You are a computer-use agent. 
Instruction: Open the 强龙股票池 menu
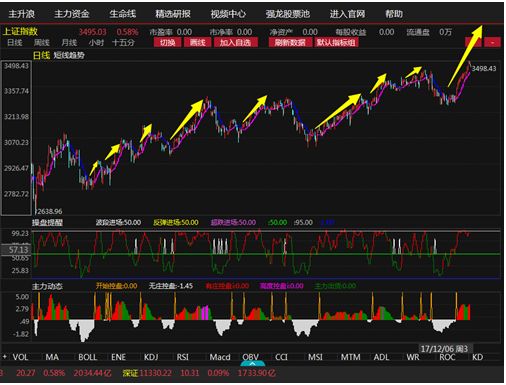(288, 14)
